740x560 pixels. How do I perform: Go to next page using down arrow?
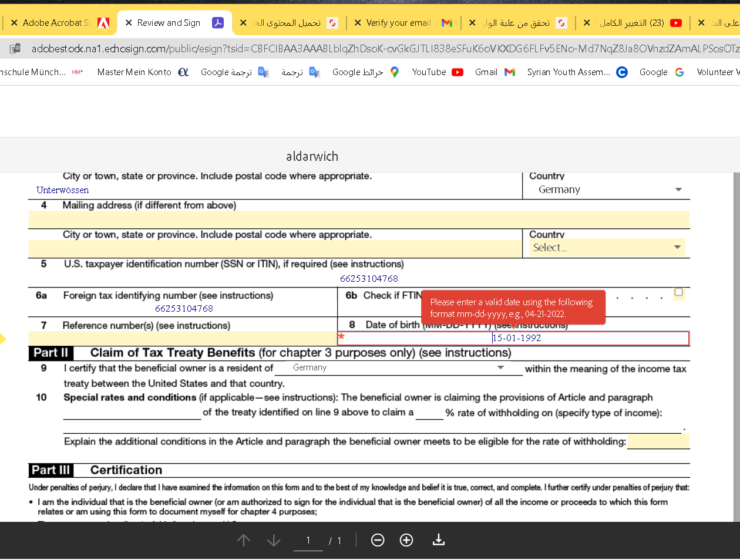273,540
